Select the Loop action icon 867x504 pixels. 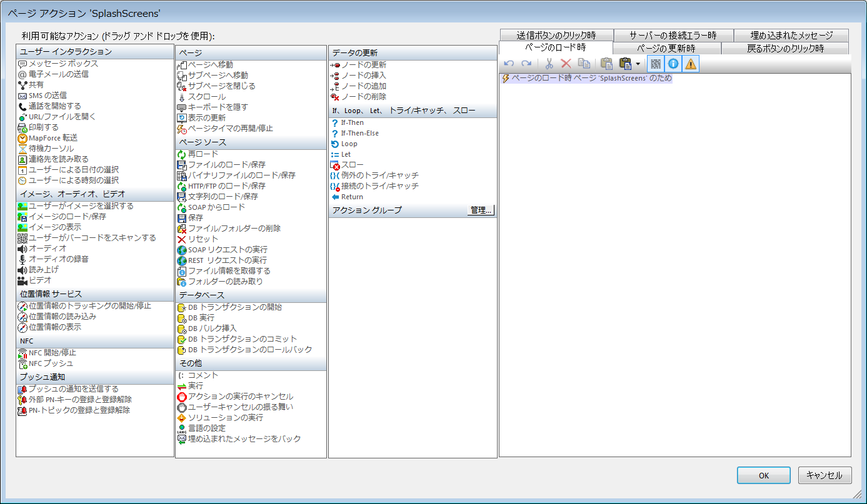tap(335, 144)
